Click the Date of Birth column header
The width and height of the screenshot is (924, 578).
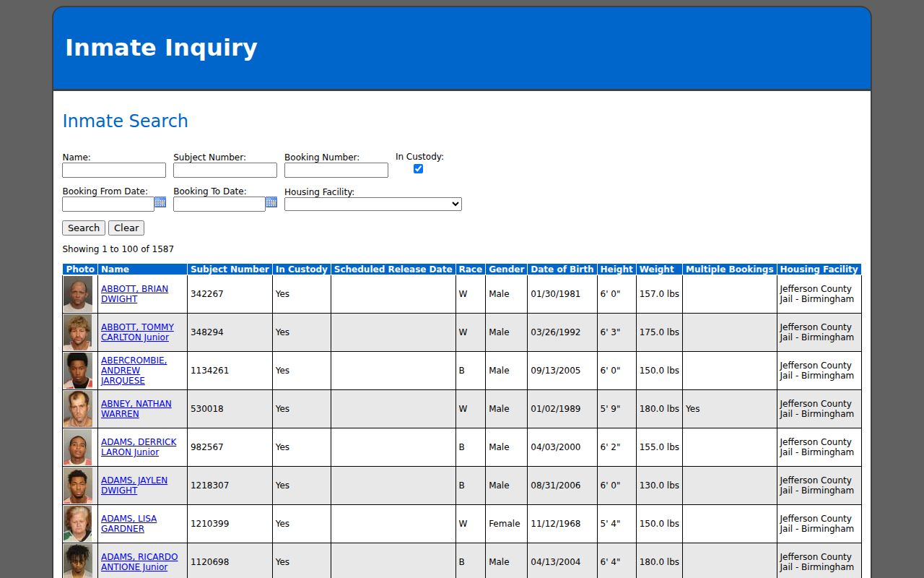click(x=562, y=269)
